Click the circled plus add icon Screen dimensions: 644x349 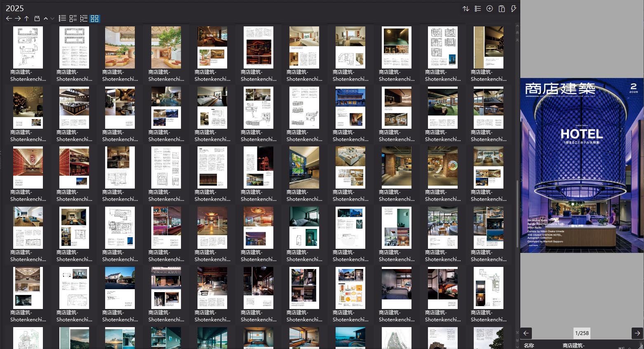(489, 9)
